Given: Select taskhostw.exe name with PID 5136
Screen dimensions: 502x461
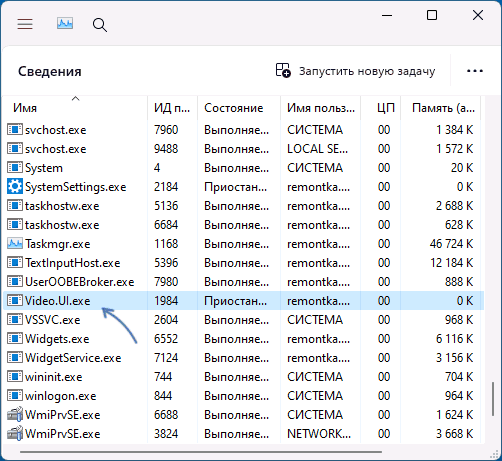Looking at the screenshot, I should coord(62,206).
